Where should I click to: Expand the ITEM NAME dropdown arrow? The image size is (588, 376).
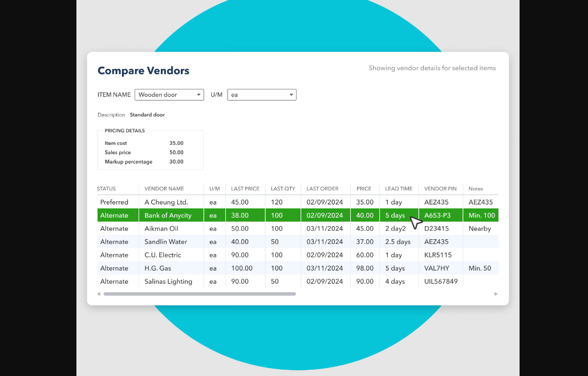pyautogui.click(x=199, y=95)
